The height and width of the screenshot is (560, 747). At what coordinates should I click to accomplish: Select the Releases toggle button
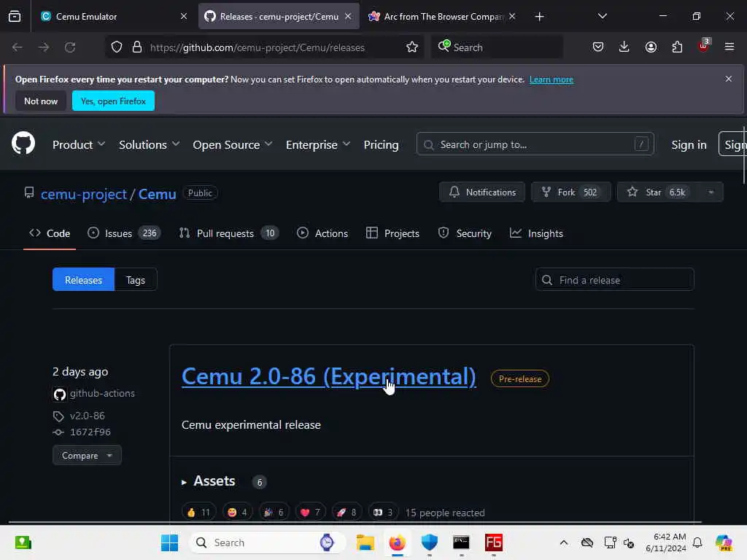pyautogui.click(x=83, y=280)
